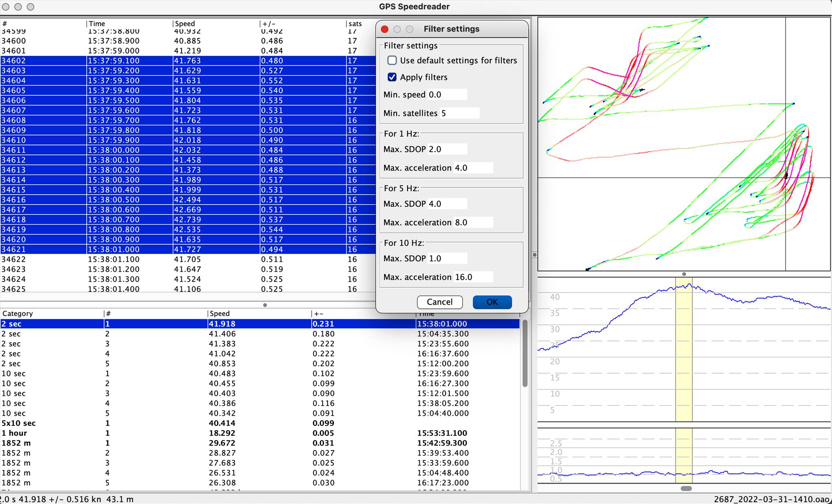Image resolution: width=832 pixels, height=504 pixels.
Task: Edit 1 Hz Max. SDOP field
Action: coord(447,149)
